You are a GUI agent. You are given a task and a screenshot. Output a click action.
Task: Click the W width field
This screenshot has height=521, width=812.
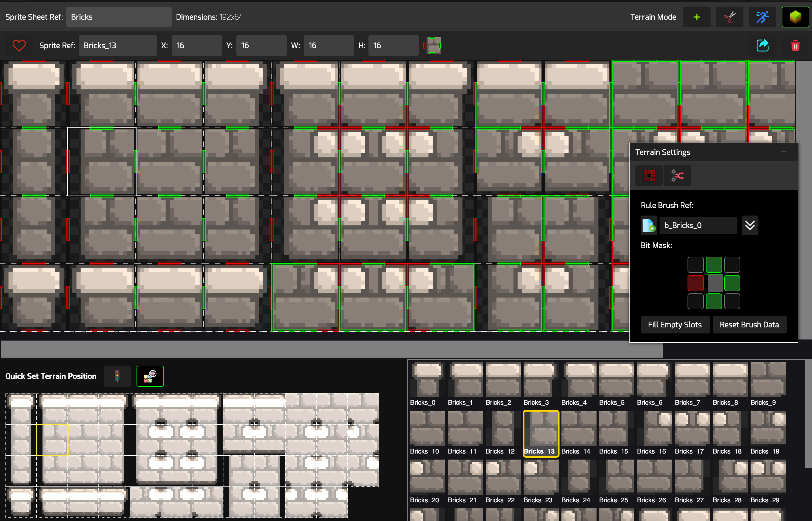point(329,45)
